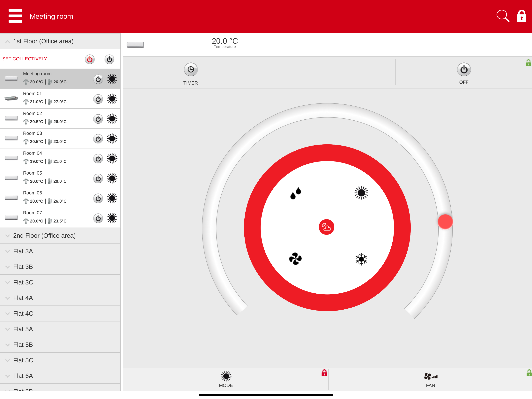
Task: Select Room 05 in the list
Action: click(x=60, y=178)
